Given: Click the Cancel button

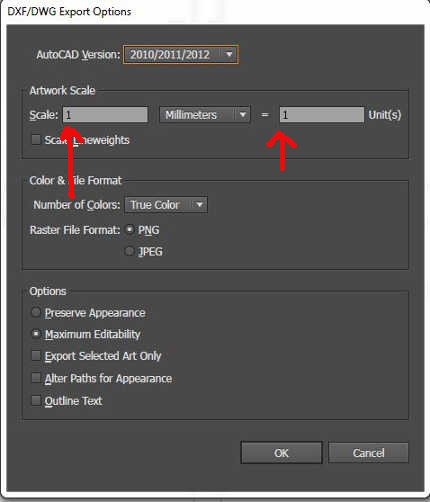Looking at the screenshot, I should pyautogui.click(x=368, y=453).
